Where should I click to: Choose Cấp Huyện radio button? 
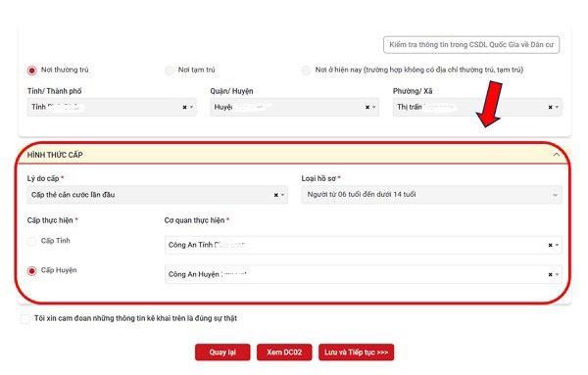(32, 270)
